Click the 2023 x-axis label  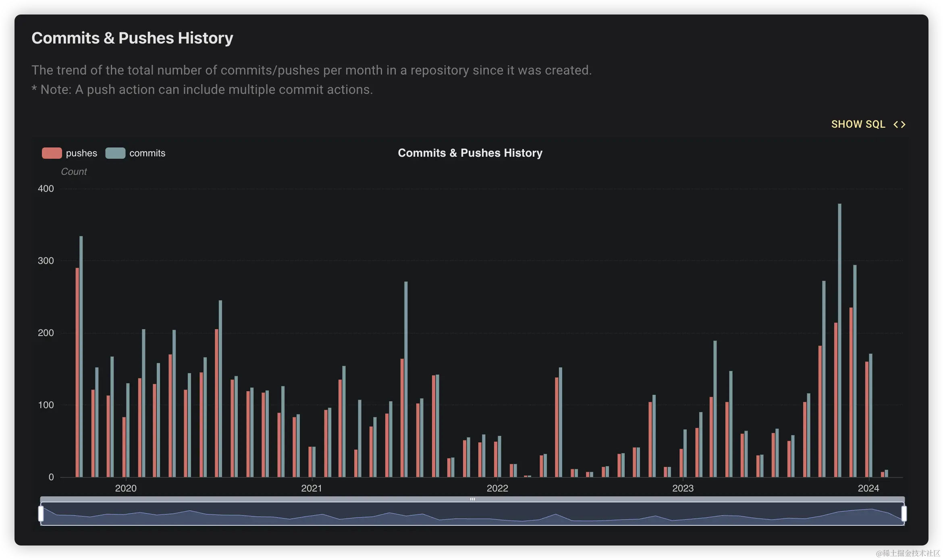[683, 488]
